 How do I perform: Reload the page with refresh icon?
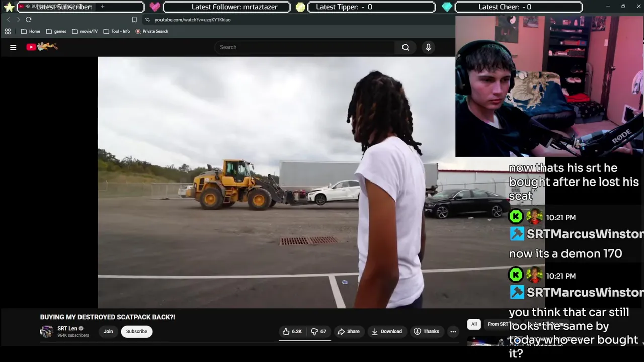click(29, 20)
